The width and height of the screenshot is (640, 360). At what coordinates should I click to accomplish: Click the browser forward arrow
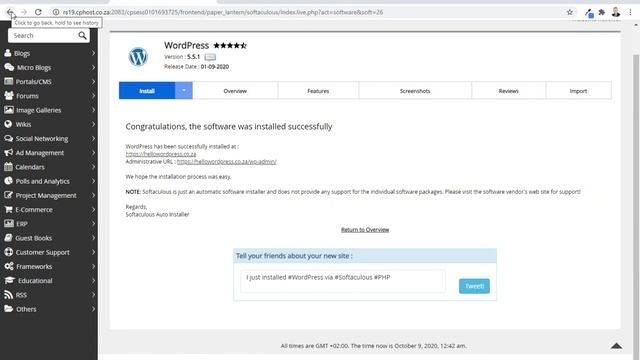pos(24,12)
